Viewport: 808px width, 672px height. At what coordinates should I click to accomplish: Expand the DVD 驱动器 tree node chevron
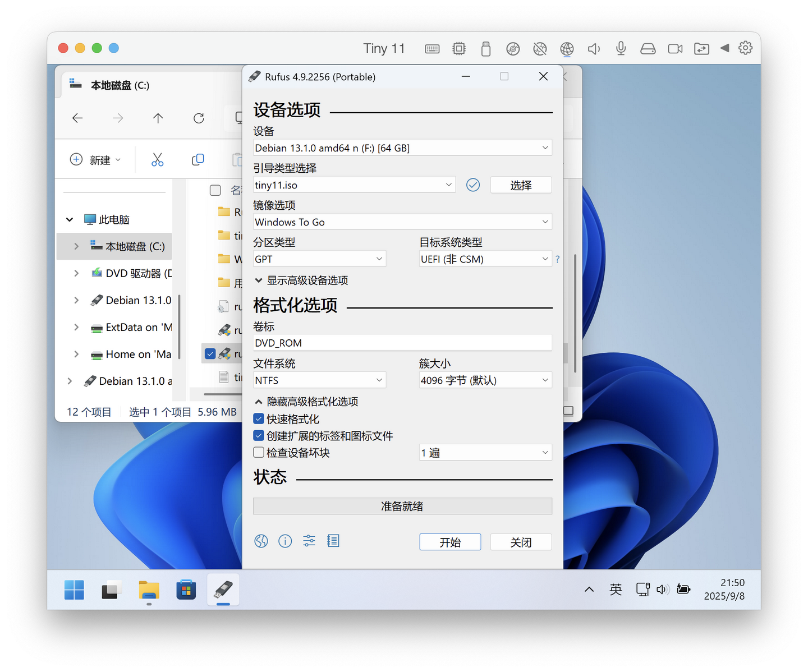76,274
